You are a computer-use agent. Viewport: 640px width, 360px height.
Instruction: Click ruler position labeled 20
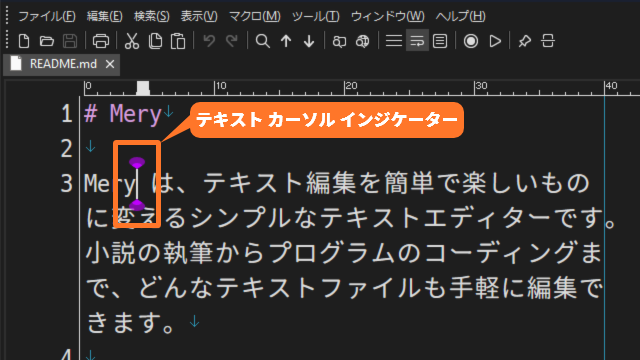tap(350, 86)
